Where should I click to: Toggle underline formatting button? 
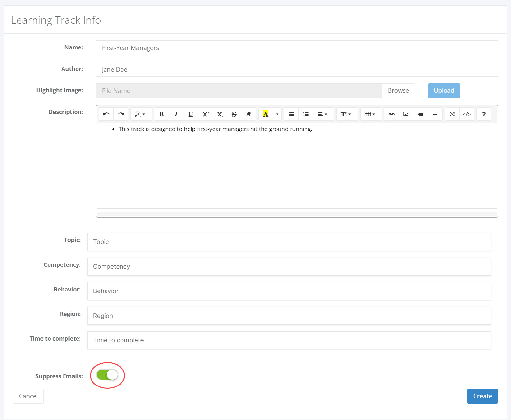(191, 114)
